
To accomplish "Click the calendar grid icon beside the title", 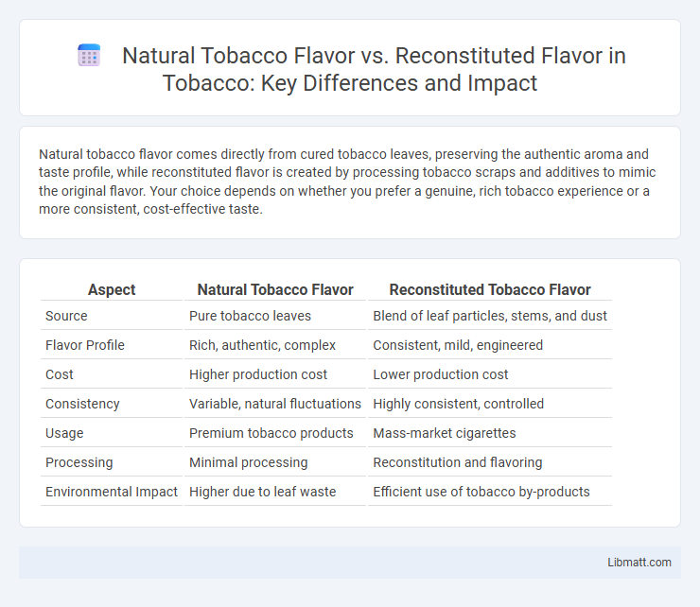I will click(89, 56).
